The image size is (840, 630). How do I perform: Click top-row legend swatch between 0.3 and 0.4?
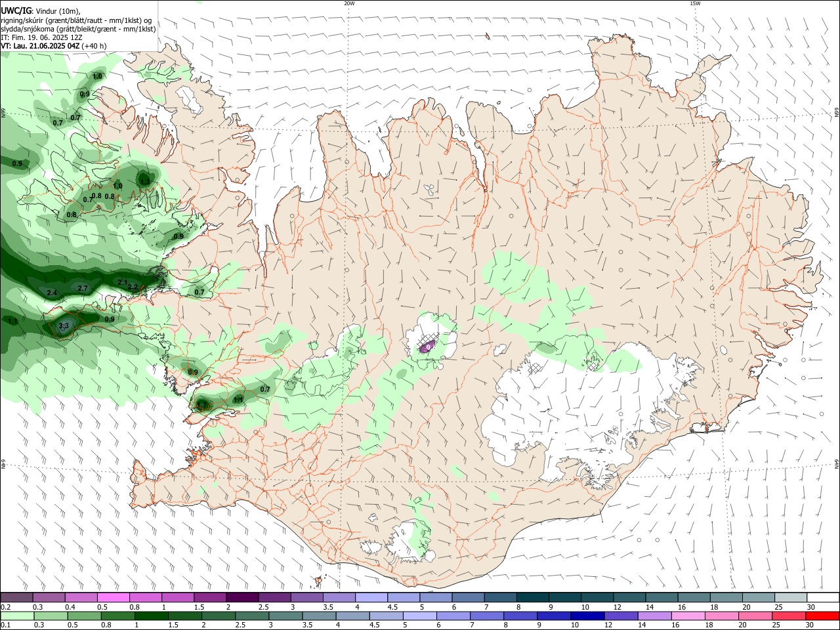49,597
